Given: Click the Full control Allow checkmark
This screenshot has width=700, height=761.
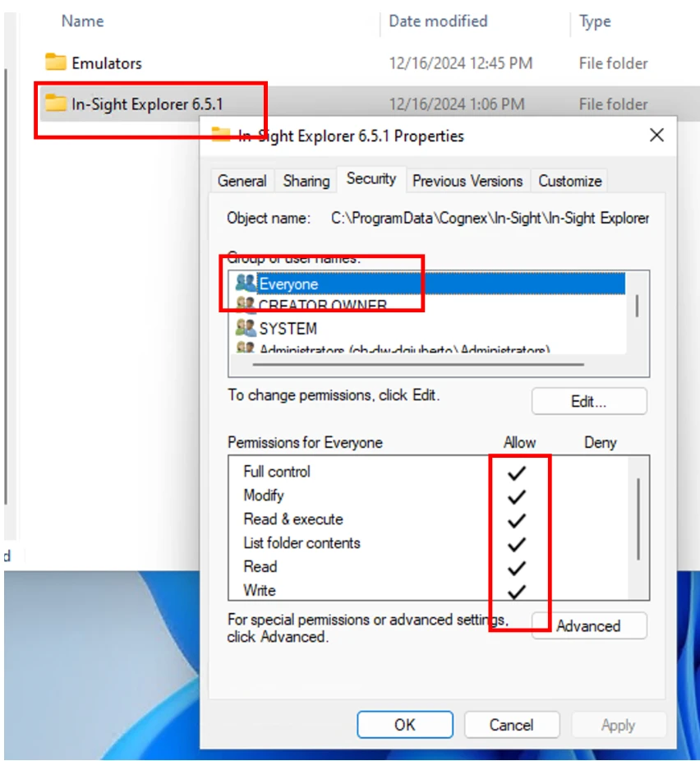Looking at the screenshot, I should [x=517, y=473].
